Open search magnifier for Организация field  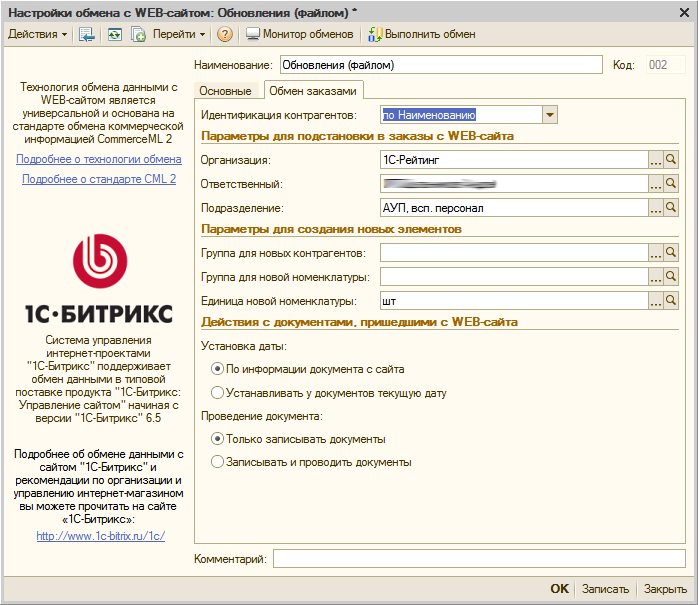[672, 159]
